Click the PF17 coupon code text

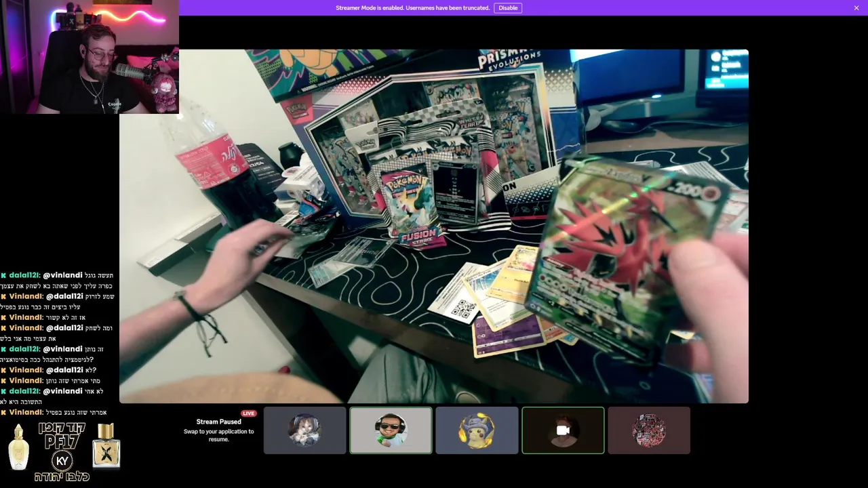[x=62, y=442]
